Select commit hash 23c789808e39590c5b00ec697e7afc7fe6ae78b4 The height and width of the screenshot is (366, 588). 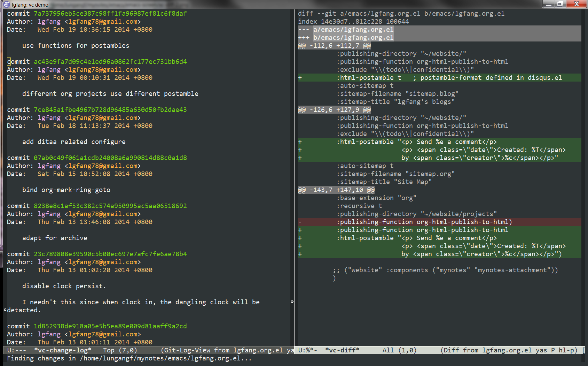(110, 254)
